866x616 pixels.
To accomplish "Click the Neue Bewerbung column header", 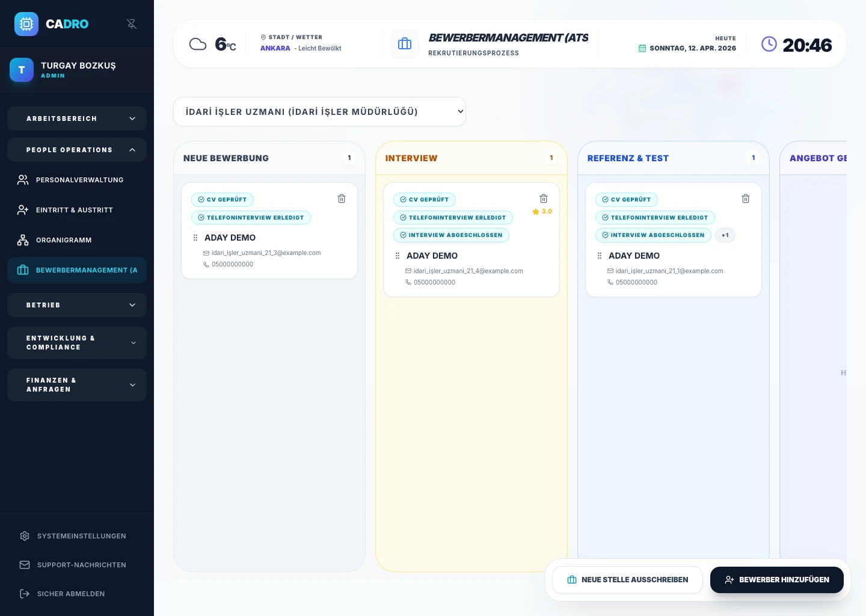I will point(269,158).
